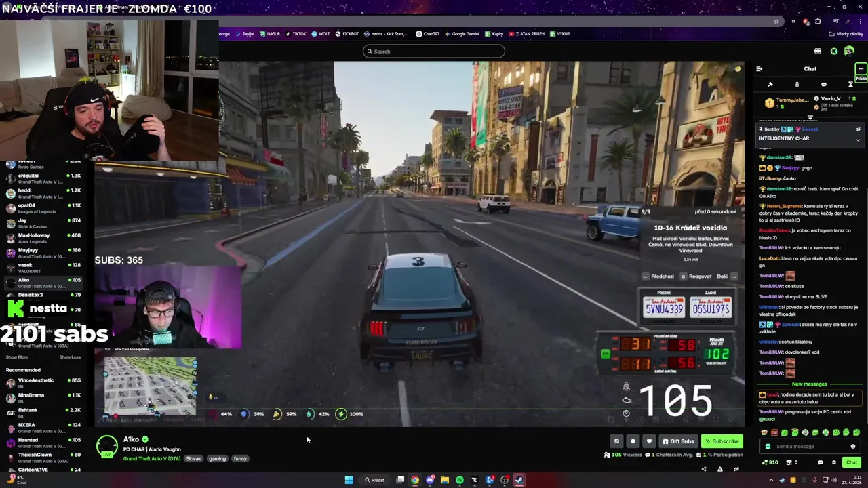The width and height of the screenshot is (868, 488).
Task: Click the Subscribe button
Action: pyautogui.click(x=722, y=441)
